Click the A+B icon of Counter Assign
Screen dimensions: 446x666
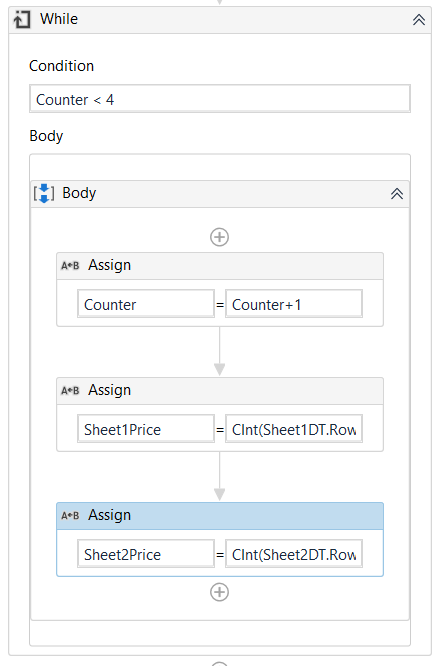[70, 265]
